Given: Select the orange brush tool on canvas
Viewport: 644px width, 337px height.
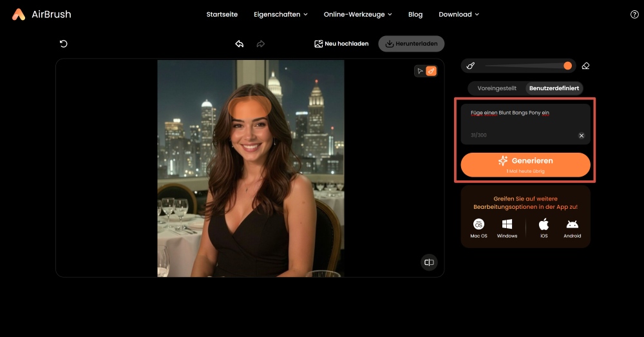Looking at the screenshot, I should pos(431,71).
